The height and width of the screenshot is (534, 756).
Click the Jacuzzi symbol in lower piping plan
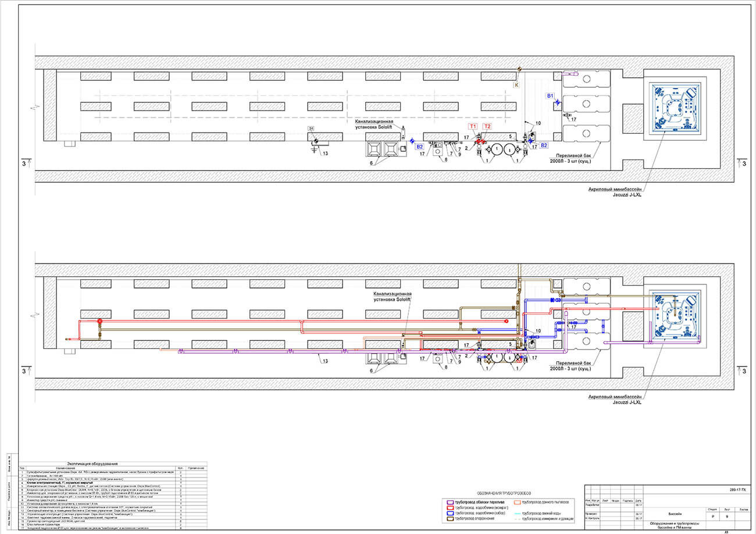pos(676,316)
